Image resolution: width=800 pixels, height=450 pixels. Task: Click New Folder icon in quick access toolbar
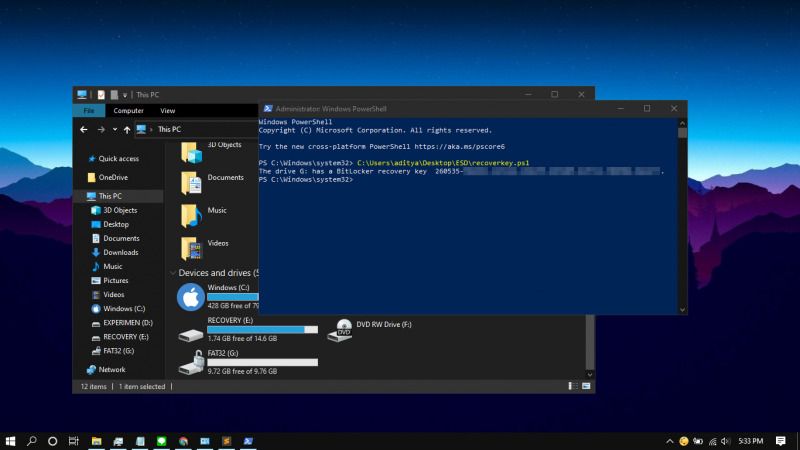click(x=114, y=95)
